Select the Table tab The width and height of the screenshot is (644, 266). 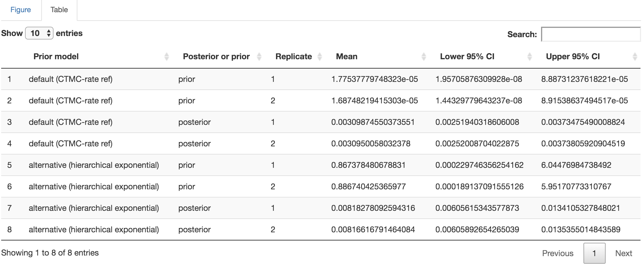coord(59,10)
